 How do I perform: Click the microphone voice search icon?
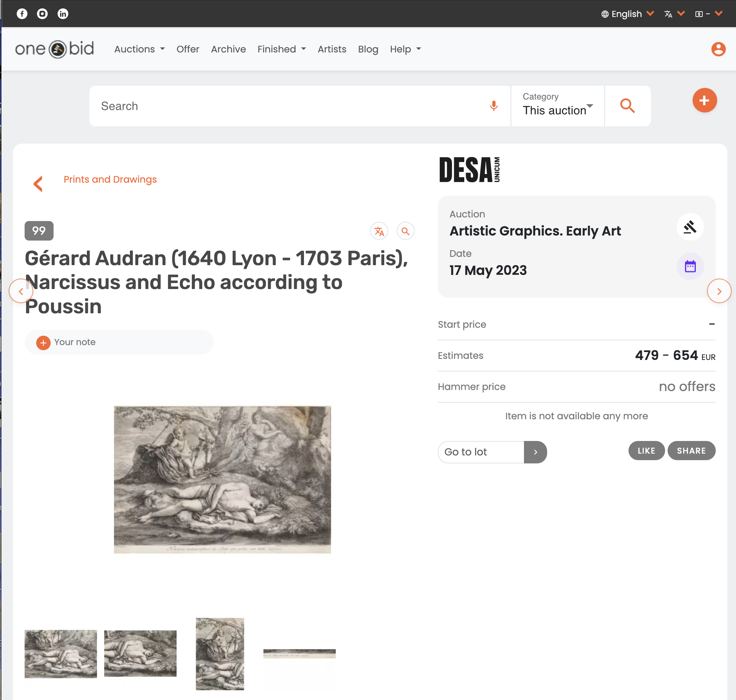click(494, 106)
